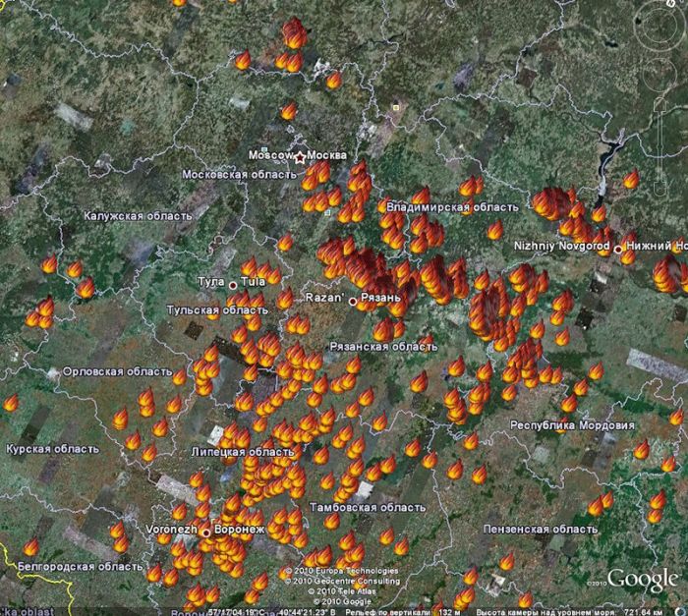Click the Московская область region label
688x616 pixels.
click(x=237, y=174)
